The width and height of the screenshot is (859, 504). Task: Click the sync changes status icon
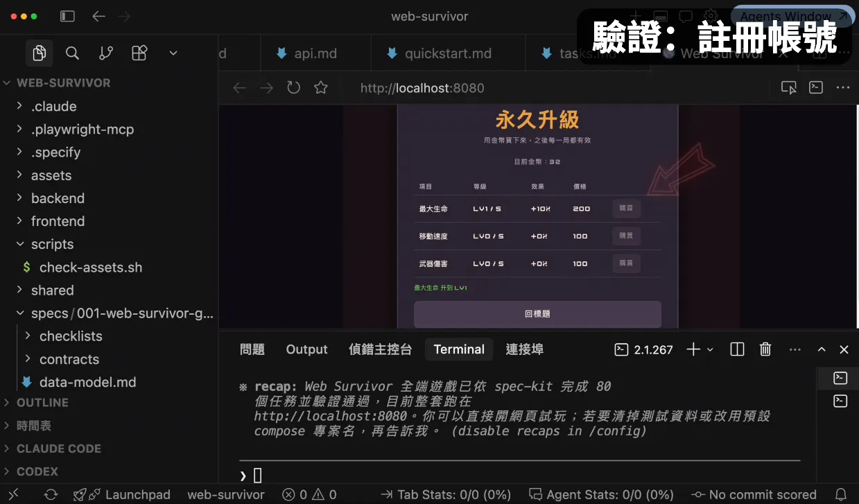51,494
